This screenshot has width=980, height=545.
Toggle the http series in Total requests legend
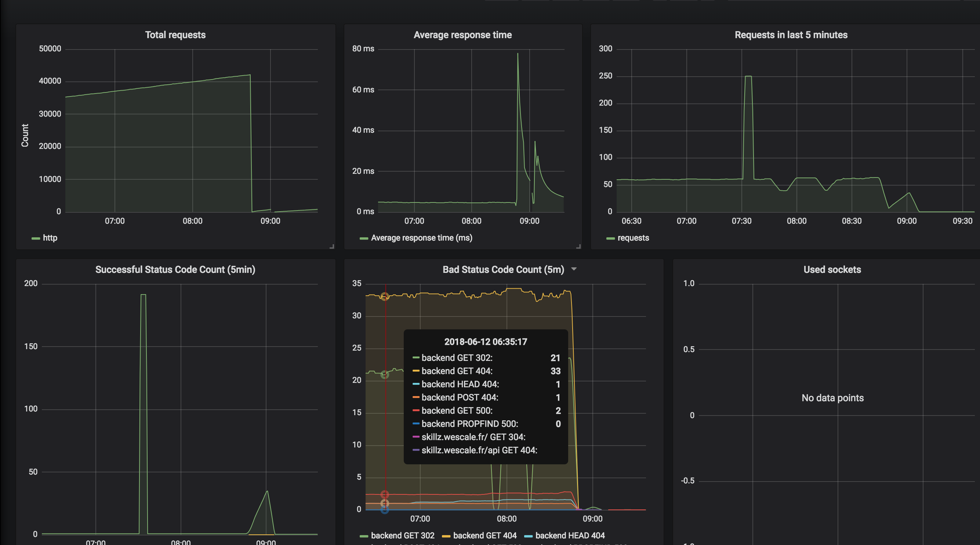click(50, 238)
